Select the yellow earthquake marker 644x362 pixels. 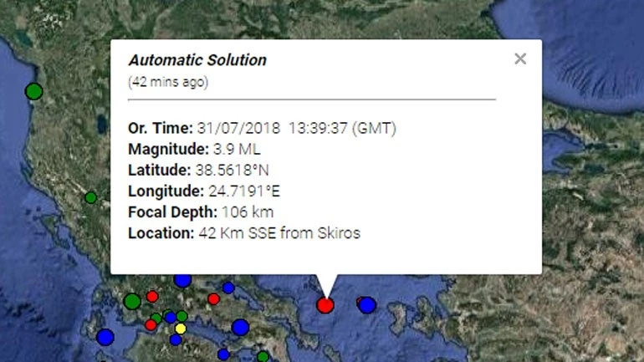click(181, 329)
